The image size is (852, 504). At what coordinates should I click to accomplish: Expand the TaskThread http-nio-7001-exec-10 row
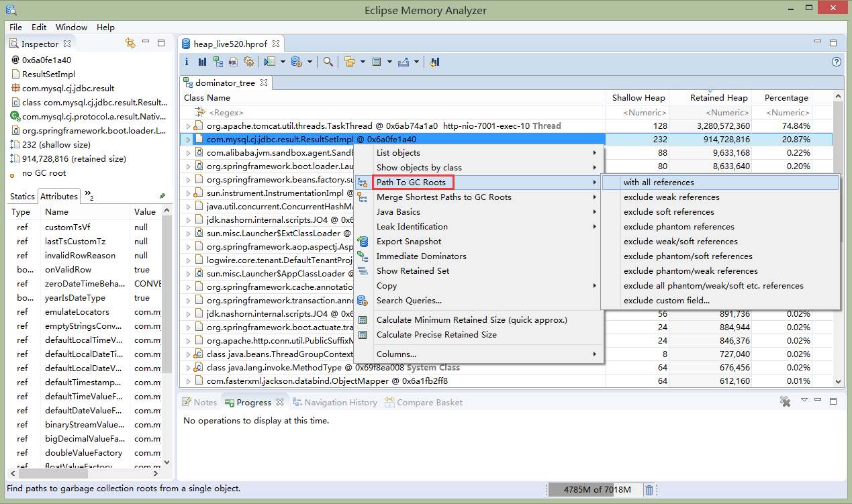tap(188, 126)
